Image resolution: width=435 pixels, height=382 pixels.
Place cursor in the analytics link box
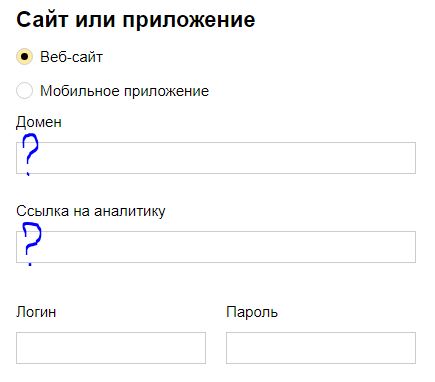click(x=216, y=247)
